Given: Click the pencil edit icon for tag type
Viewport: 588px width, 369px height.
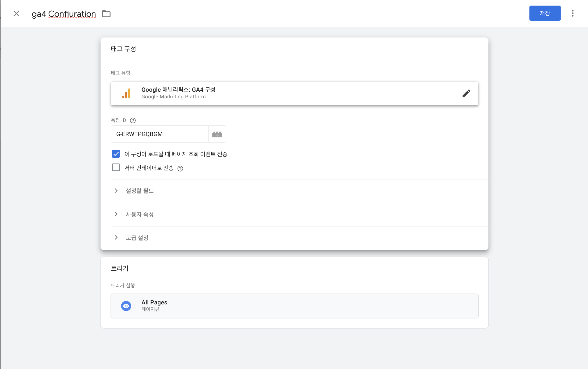Looking at the screenshot, I should click(466, 93).
